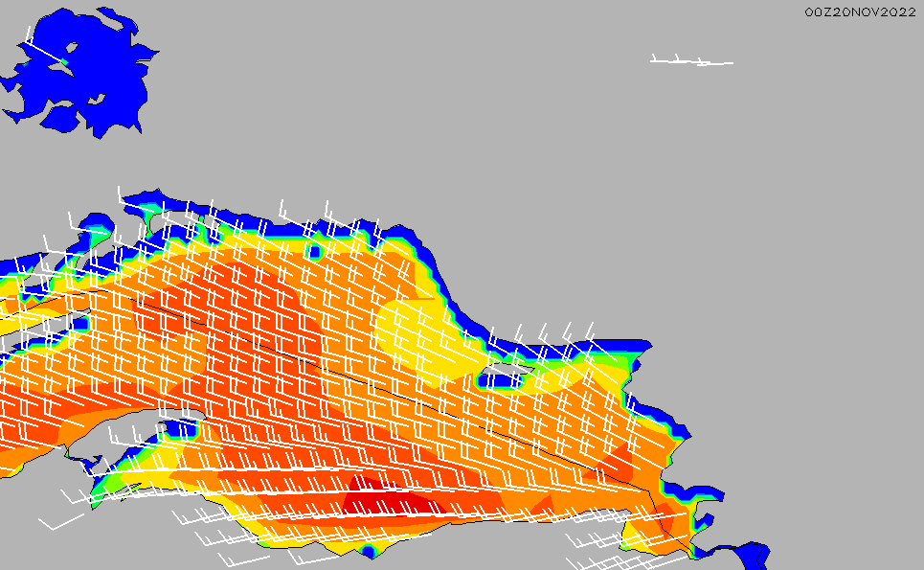The width and height of the screenshot is (924, 570).
Task: Click the small blue spot at bottom center edge
Action: click(x=369, y=552)
